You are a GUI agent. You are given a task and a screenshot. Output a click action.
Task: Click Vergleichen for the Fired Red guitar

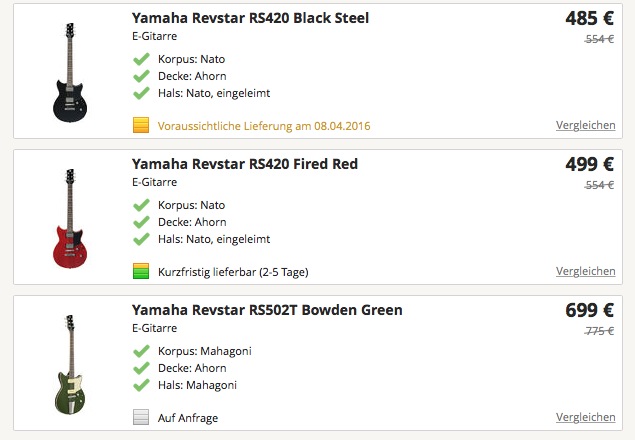point(585,271)
